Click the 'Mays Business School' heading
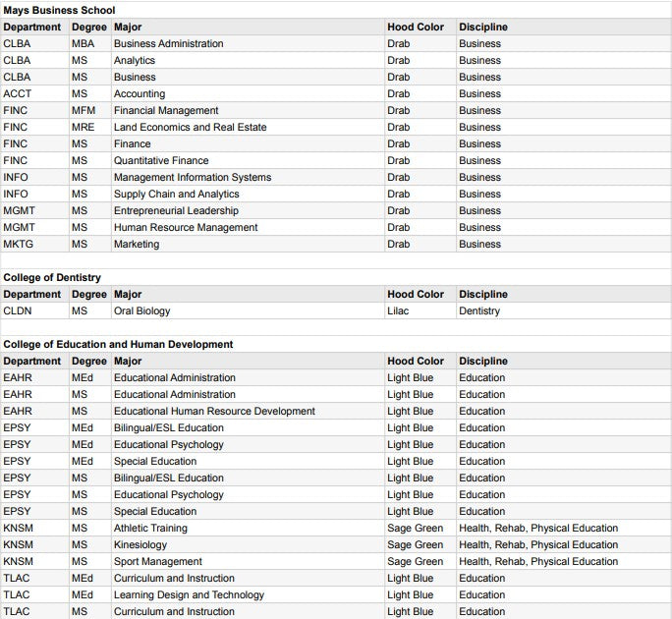The image size is (672, 619). click(59, 10)
